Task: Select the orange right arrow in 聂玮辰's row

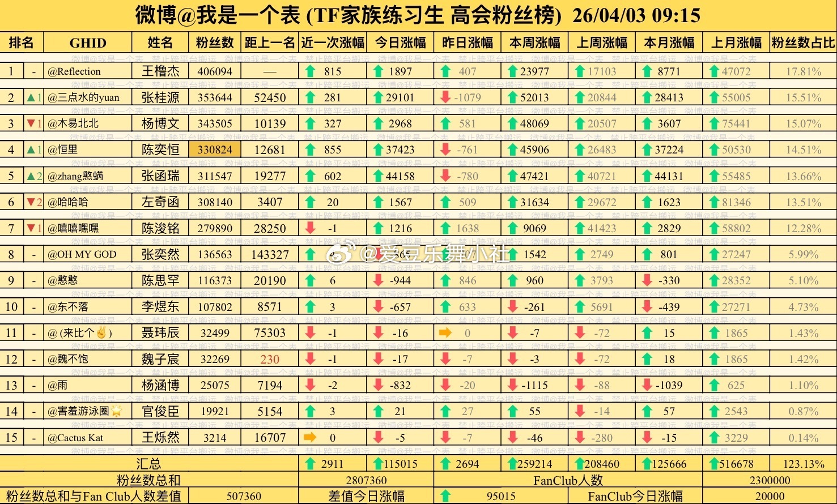Action: (445, 333)
